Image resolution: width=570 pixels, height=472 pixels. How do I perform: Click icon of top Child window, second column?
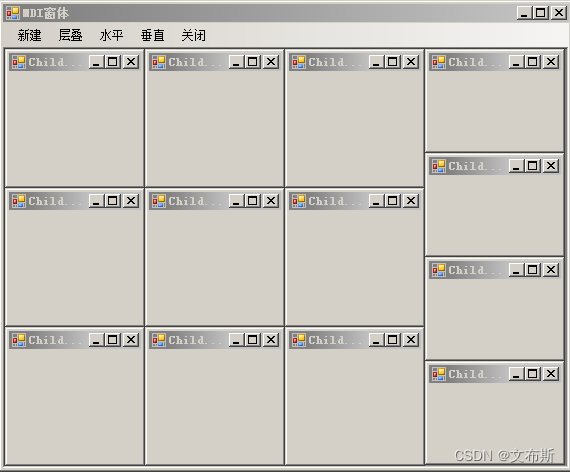coord(158,62)
